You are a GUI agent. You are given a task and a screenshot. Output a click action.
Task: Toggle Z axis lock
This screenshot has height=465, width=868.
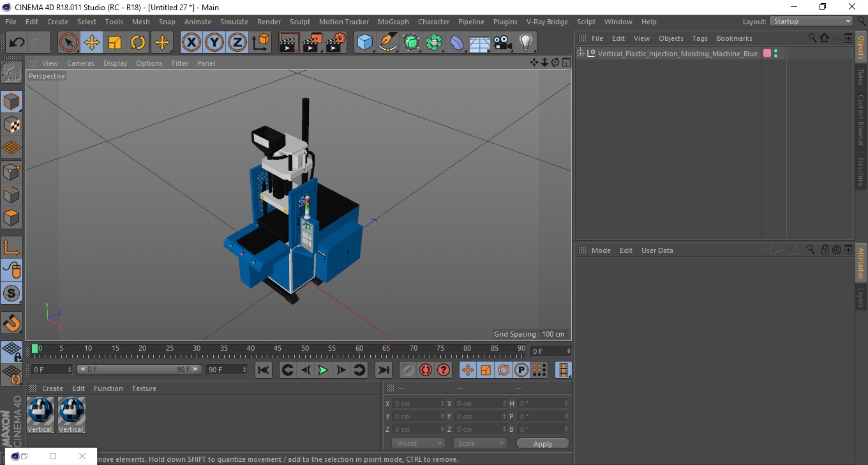tap(237, 43)
